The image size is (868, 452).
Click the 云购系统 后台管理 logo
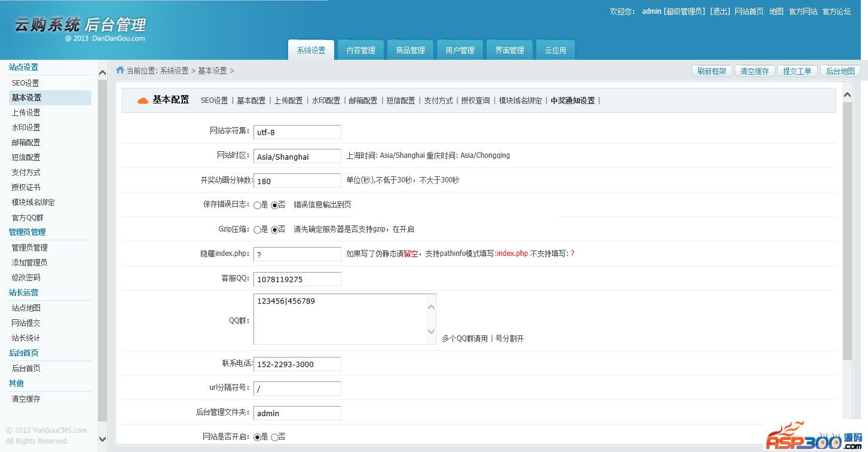[80, 26]
